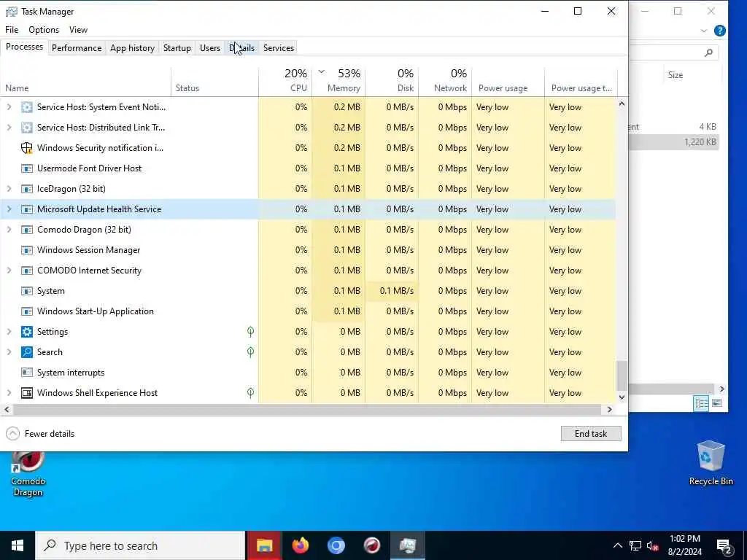The height and width of the screenshot is (560, 747).
Task: Expand the IceDragon (32 bit) process group
Action: [x=9, y=189]
